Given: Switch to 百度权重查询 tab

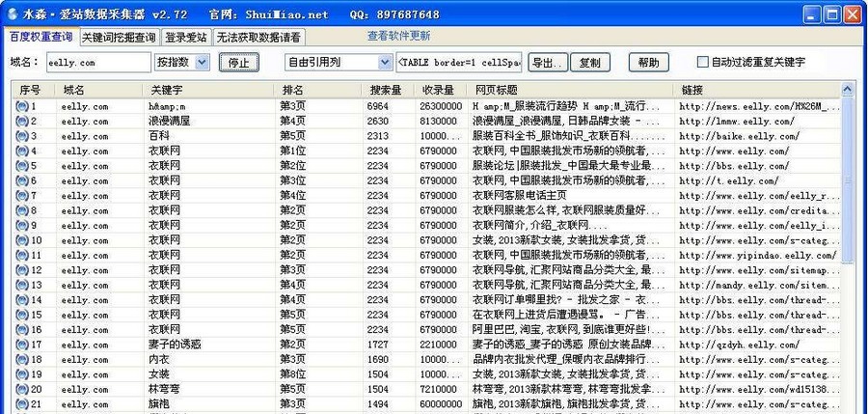Looking at the screenshot, I should 41,37.
